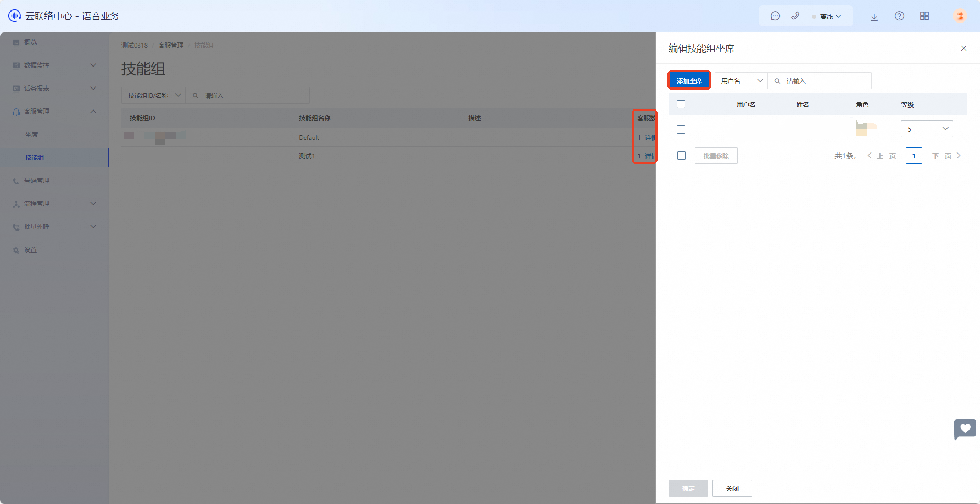Open the floating feedback heart chat icon

(x=965, y=429)
